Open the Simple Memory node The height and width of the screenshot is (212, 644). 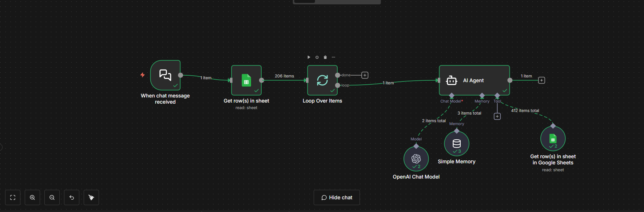pyautogui.click(x=457, y=144)
